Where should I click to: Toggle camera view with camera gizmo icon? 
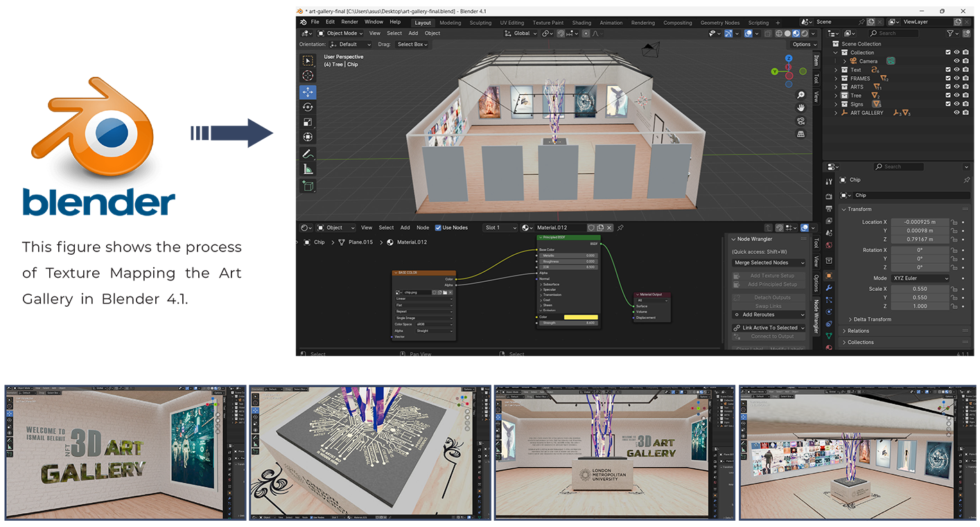pyautogui.click(x=801, y=121)
